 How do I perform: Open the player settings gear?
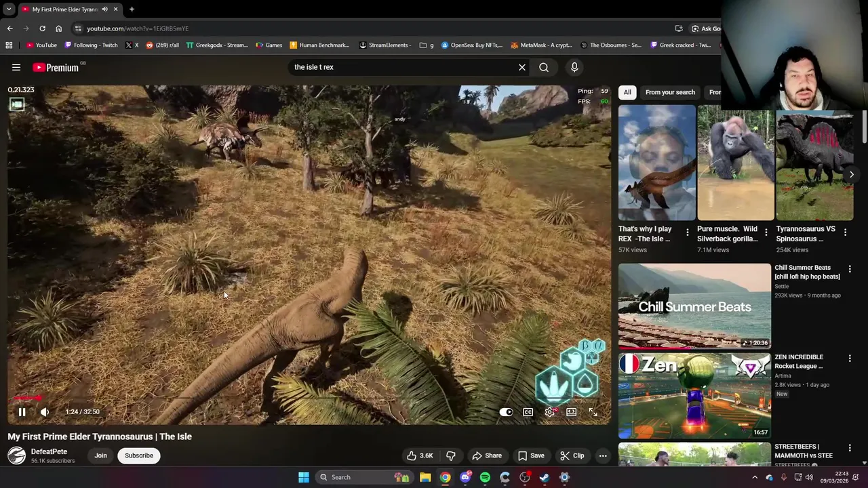tap(550, 411)
